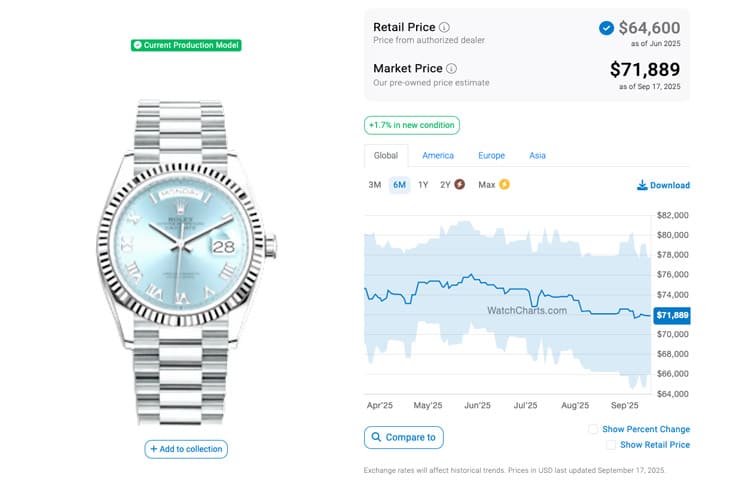Click the Retail Price info icon

(445, 27)
